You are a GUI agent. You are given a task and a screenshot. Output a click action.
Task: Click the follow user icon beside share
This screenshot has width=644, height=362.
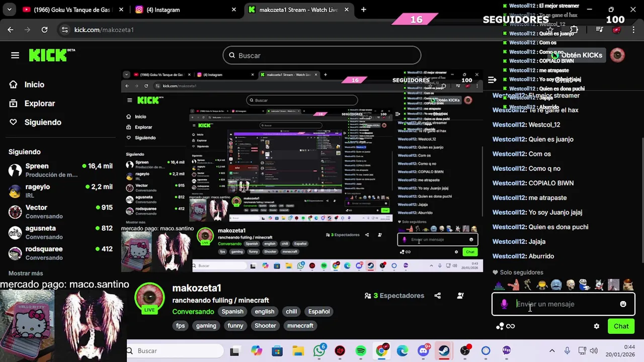(460, 296)
